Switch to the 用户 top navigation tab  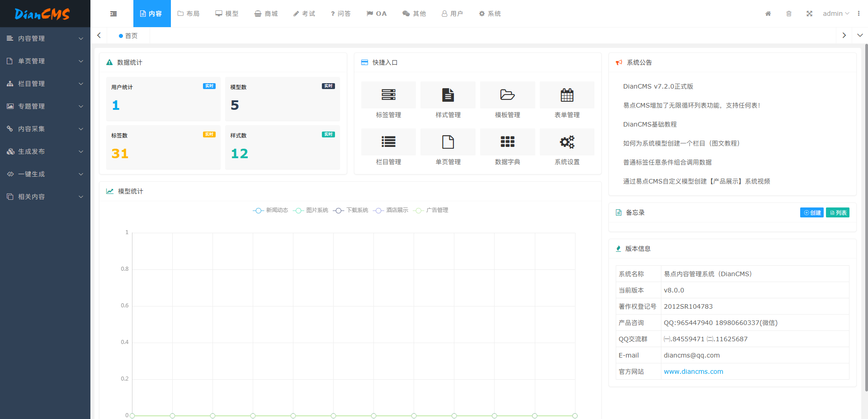coord(452,14)
